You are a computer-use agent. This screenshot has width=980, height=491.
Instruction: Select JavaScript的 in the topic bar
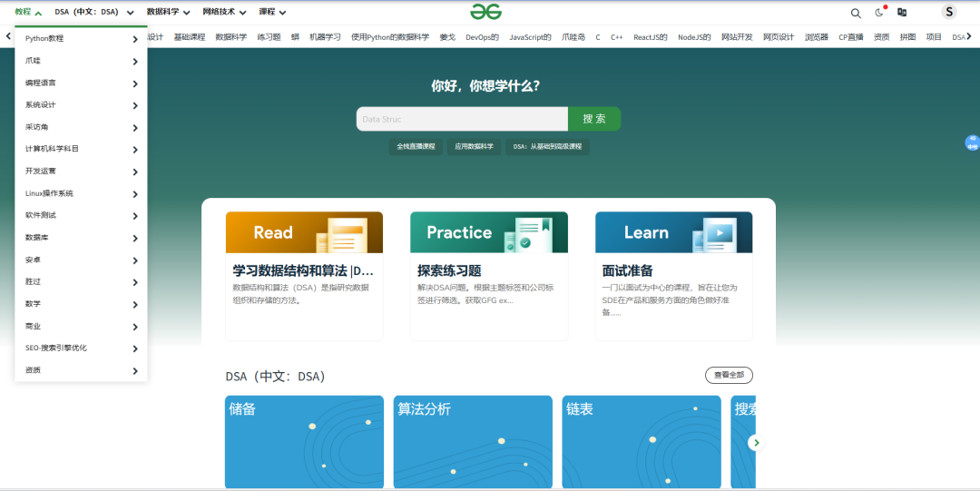[x=530, y=37]
